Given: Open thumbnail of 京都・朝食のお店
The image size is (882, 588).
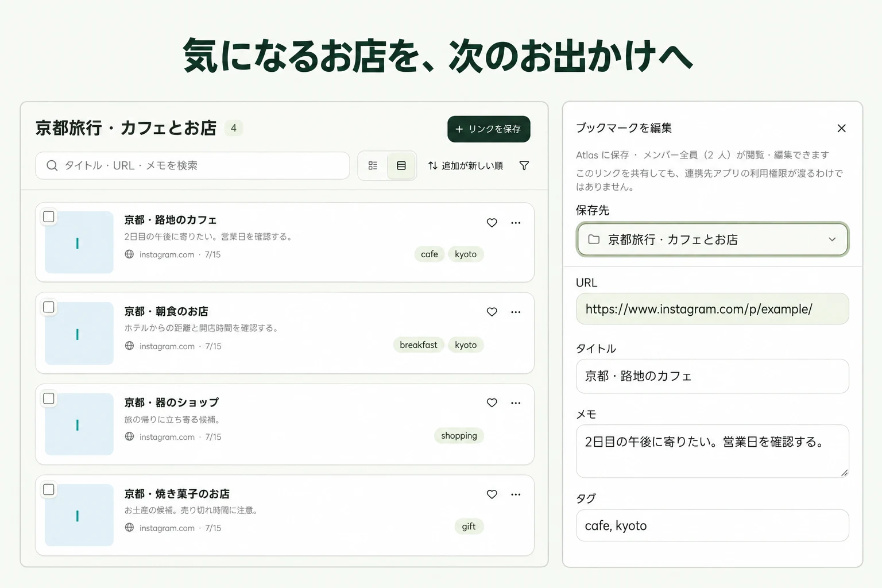Looking at the screenshot, I should tap(79, 334).
